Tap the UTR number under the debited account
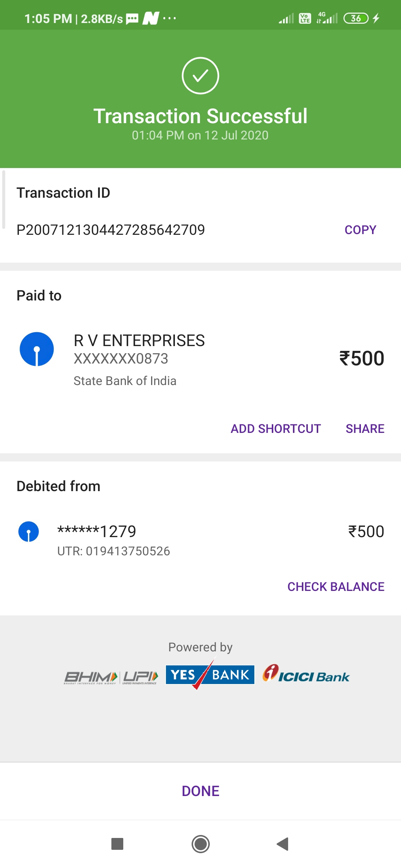The height and width of the screenshot is (868, 401). pyautogui.click(x=114, y=551)
